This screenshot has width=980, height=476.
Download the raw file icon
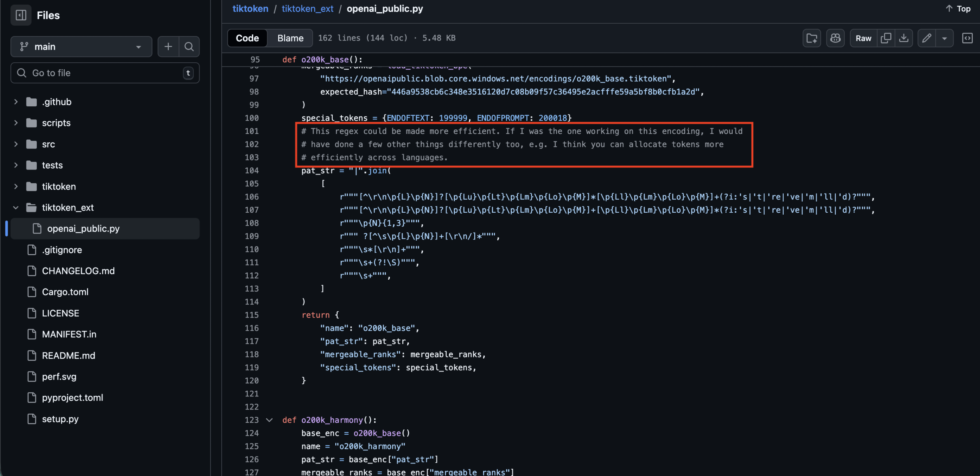904,38
